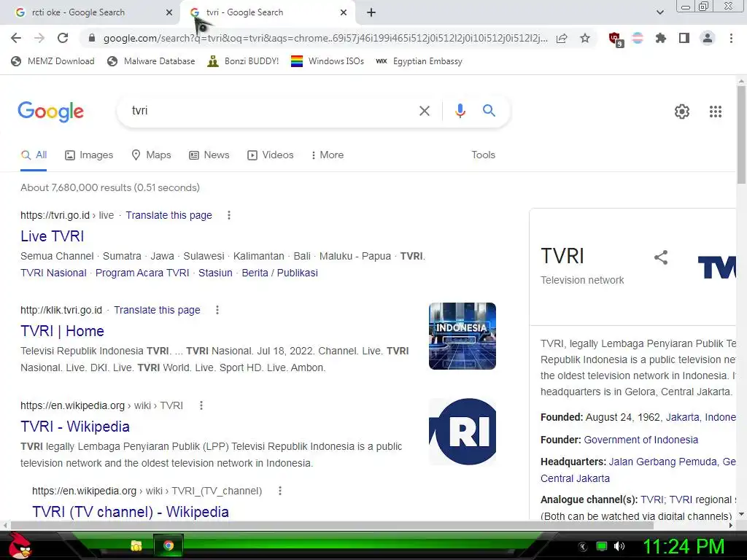The image size is (747, 560).
Task: Open the Chrome profile avatar
Action: tap(708, 38)
